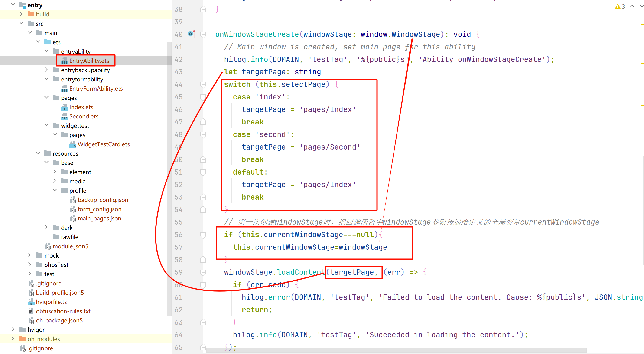Click the override gutter icon on line 40
Screen dimensions: 644x354
(x=192, y=34)
